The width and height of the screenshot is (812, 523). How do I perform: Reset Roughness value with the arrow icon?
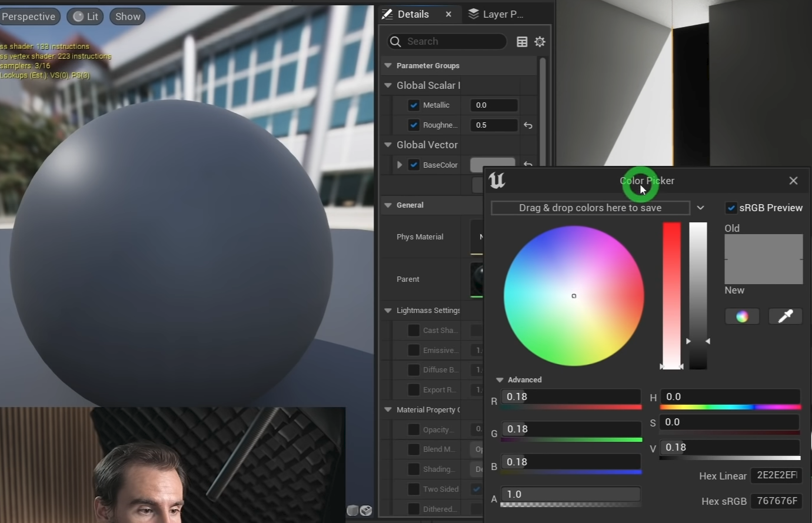[x=528, y=125]
